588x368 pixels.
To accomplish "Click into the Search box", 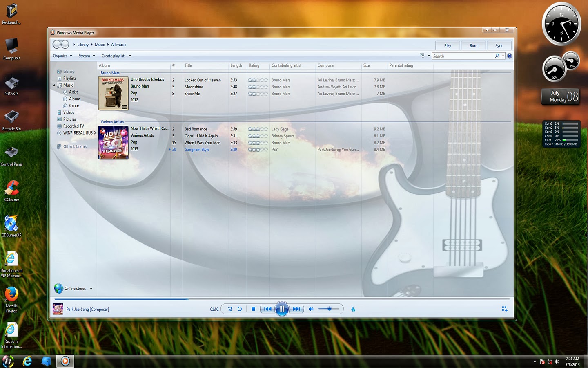I will pyautogui.click(x=463, y=56).
